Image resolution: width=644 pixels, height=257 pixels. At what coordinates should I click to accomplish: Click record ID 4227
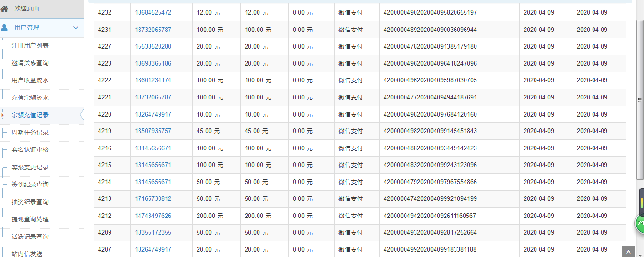coord(105,47)
